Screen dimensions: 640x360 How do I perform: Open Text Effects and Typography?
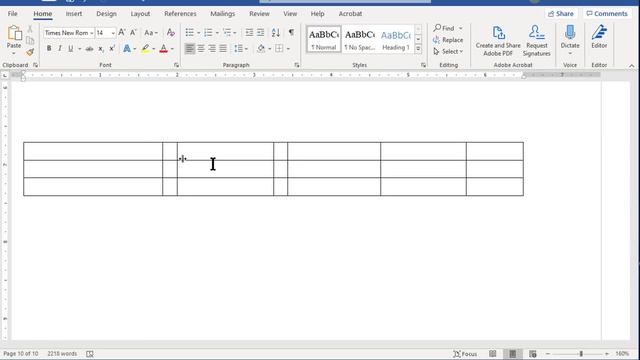[127, 49]
